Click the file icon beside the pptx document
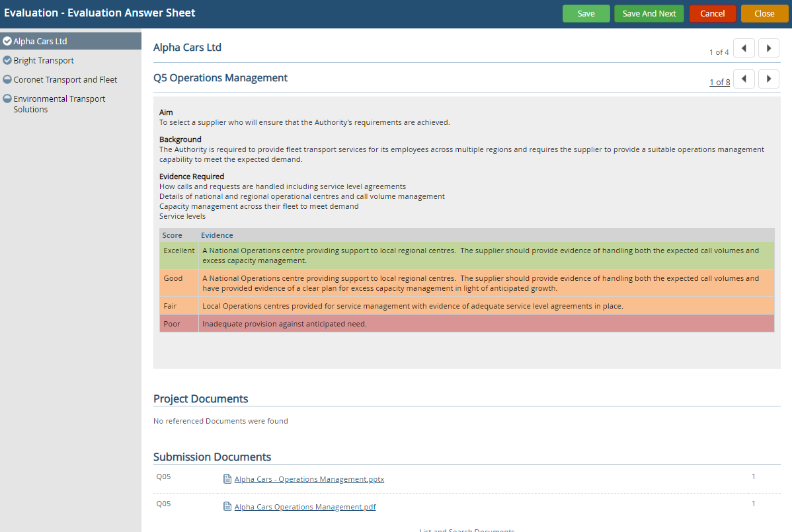The height and width of the screenshot is (532, 792). [x=227, y=478]
